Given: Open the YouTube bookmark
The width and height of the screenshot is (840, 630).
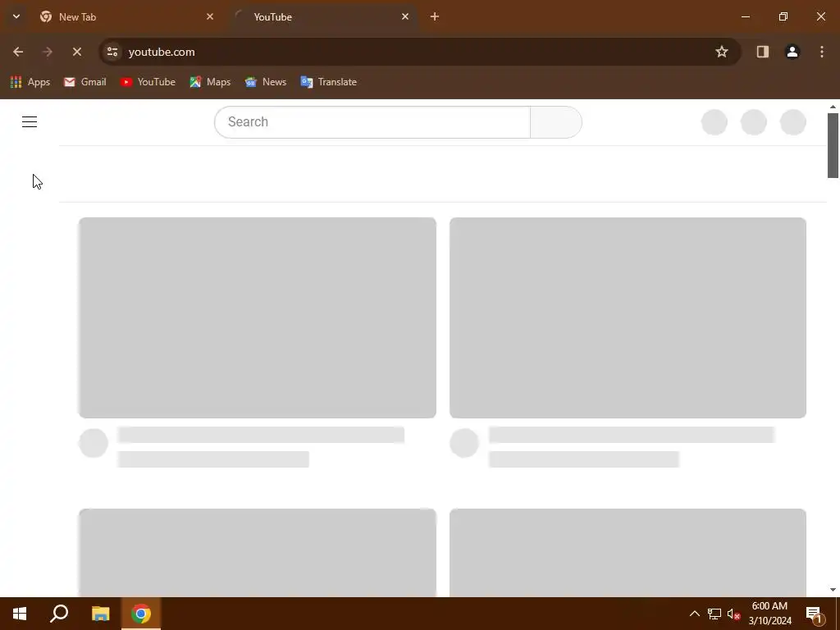Looking at the screenshot, I should click(148, 82).
